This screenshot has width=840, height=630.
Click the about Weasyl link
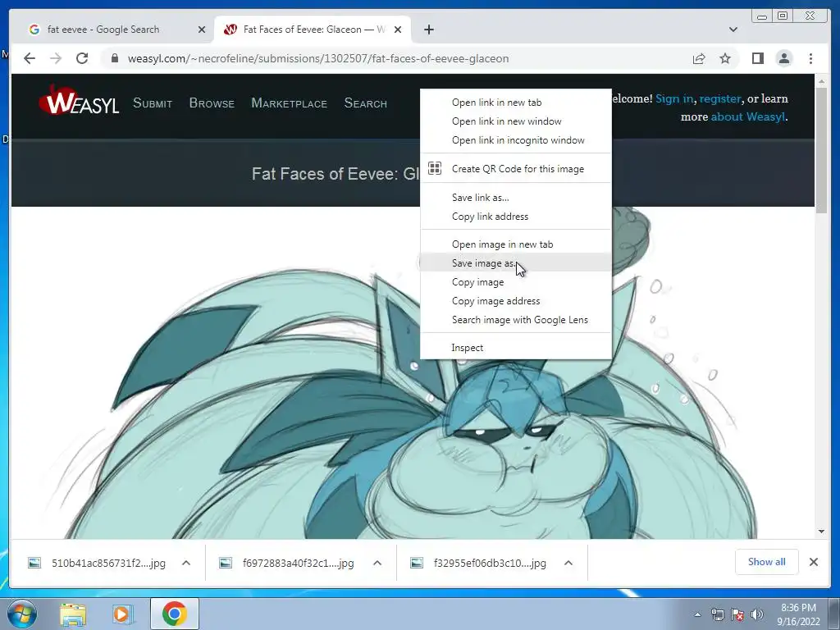click(x=748, y=116)
